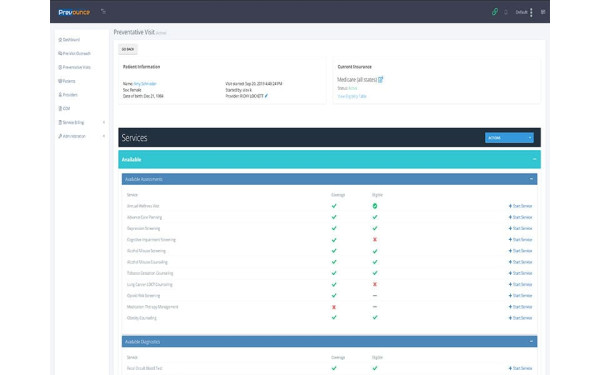Click Depression Screening coverage checkmark

[x=334, y=228]
